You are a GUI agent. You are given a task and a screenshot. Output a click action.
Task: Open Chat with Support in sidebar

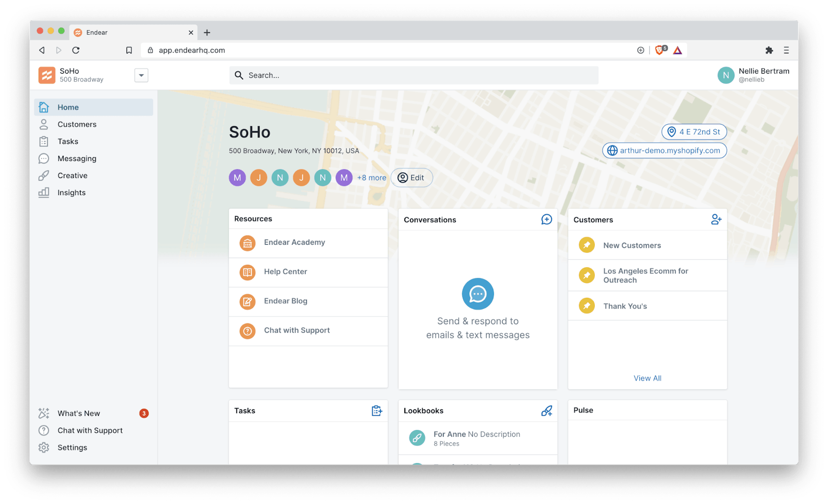pos(93,430)
